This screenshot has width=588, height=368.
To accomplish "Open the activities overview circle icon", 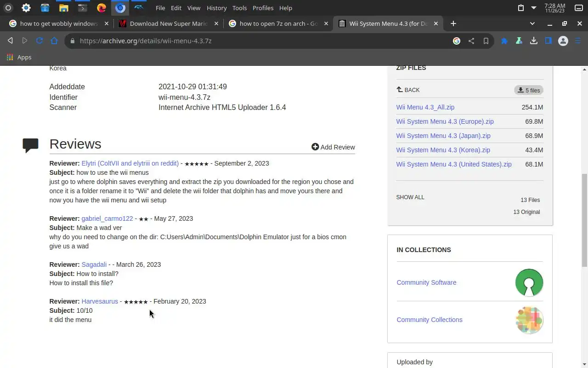I will click(8, 8).
